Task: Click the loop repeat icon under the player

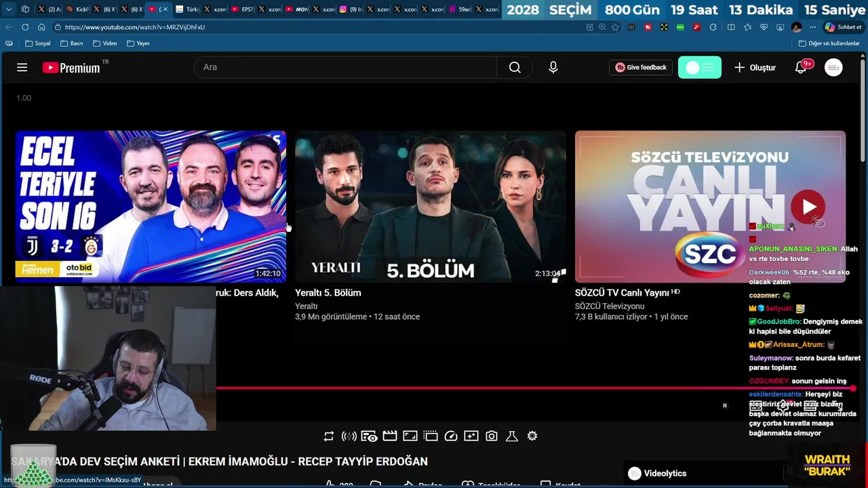Action: (329, 436)
